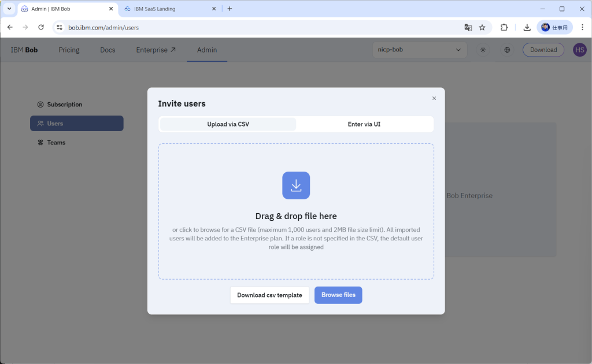This screenshot has width=592, height=364.
Task: Click the Drag & drop file here text
Action: click(x=296, y=216)
